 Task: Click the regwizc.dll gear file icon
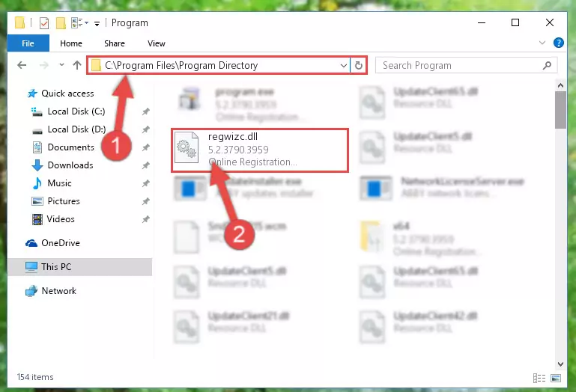[x=187, y=147]
